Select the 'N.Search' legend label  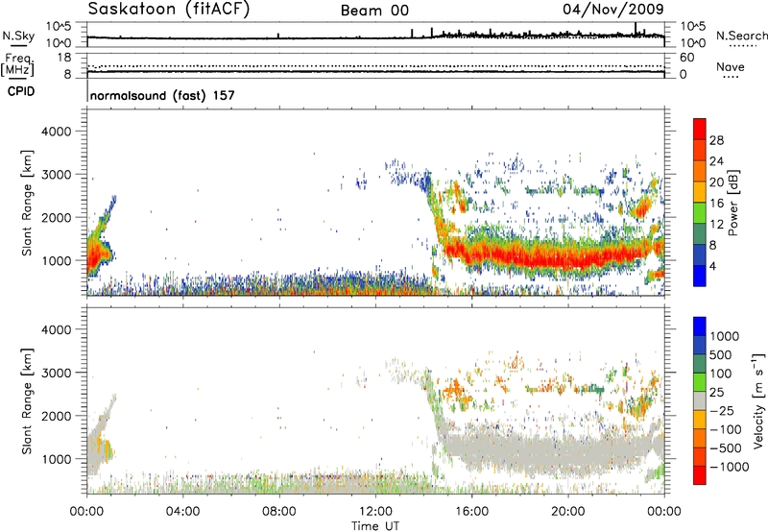[742, 36]
